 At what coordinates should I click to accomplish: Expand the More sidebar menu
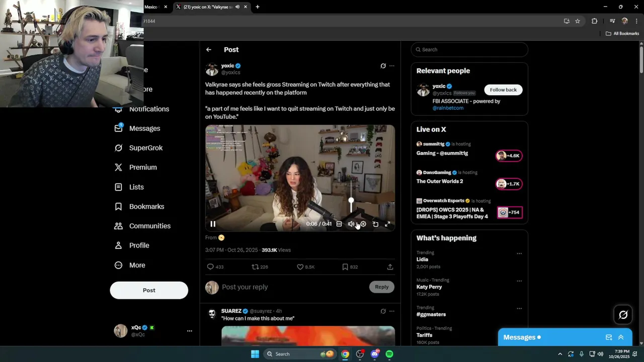[x=130, y=265]
